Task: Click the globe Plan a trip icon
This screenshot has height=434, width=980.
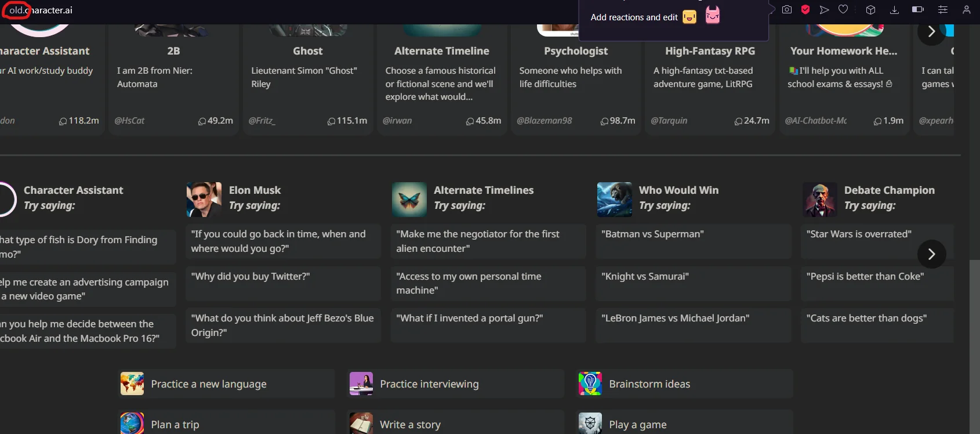Action: click(x=132, y=424)
